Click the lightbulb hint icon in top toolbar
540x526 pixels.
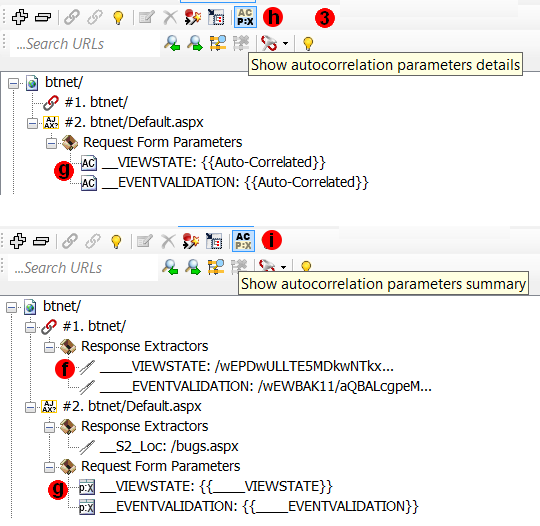[118, 17]
